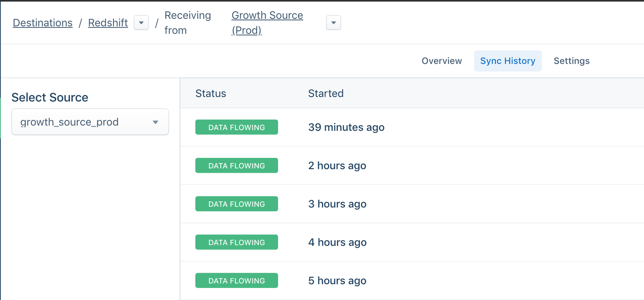Screen dimensions: 644x300
Task: Switch to the Overview tab
Action: tap(442, 61)
